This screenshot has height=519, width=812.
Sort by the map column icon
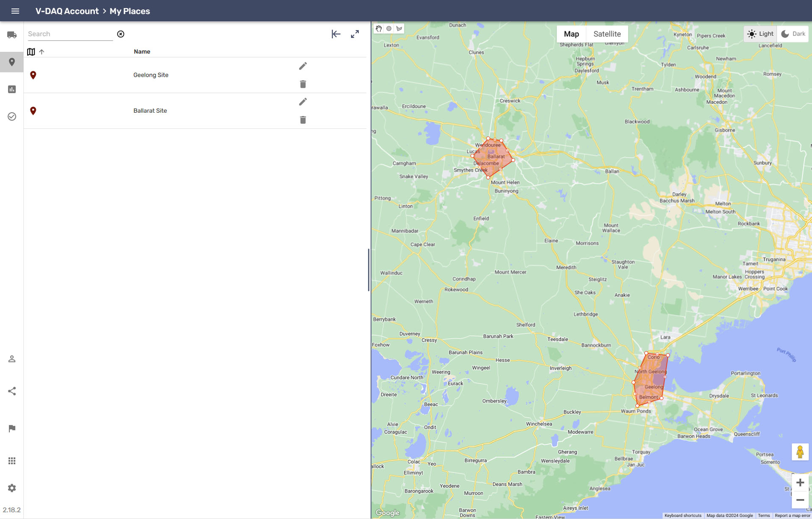coord(31,52)
